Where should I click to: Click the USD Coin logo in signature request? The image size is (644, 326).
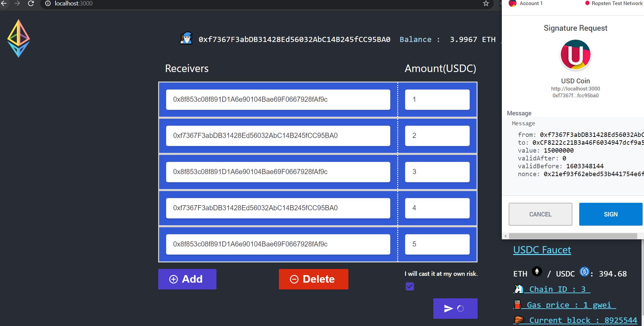pos(575,55)
